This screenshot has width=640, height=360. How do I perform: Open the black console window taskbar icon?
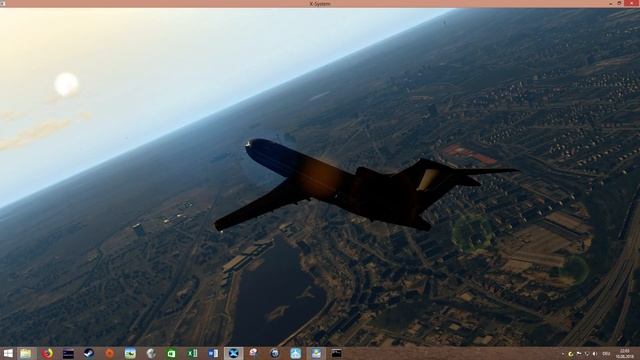pos(337,353)
